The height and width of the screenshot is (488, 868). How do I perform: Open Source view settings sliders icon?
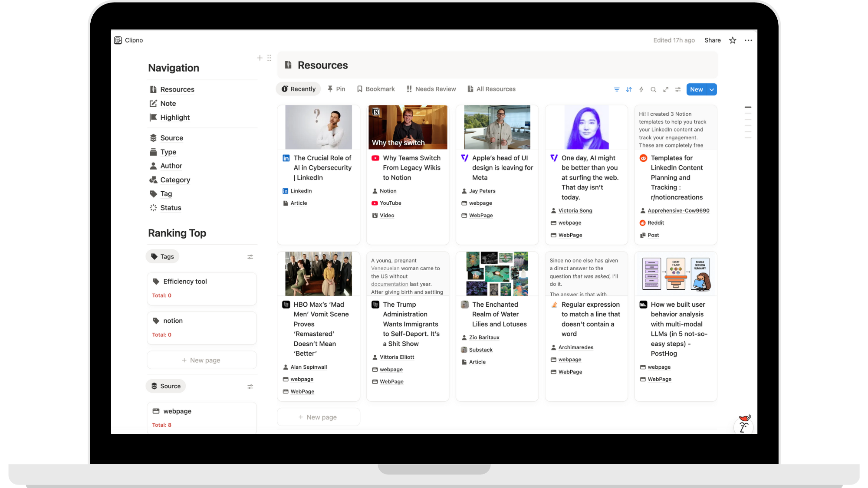[x=250, y=386]
